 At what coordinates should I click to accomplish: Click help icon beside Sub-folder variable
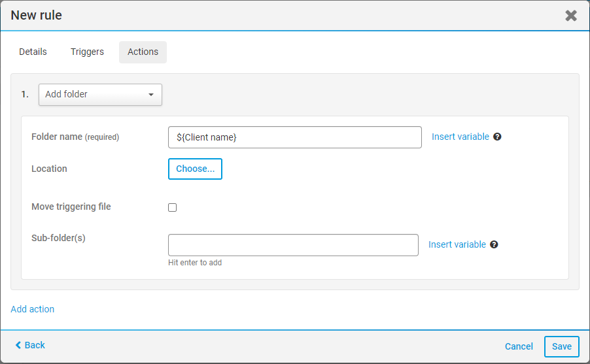point(494,244)
